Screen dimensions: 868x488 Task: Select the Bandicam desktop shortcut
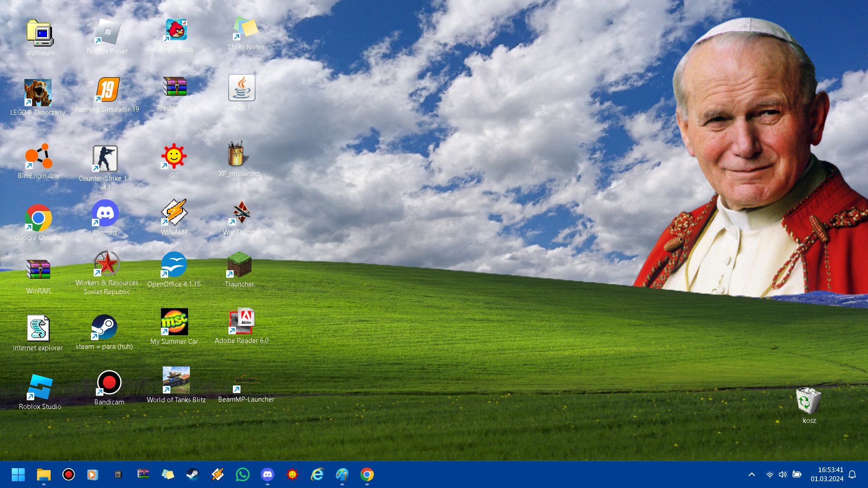pyautogui.click(x=109, y=383)
